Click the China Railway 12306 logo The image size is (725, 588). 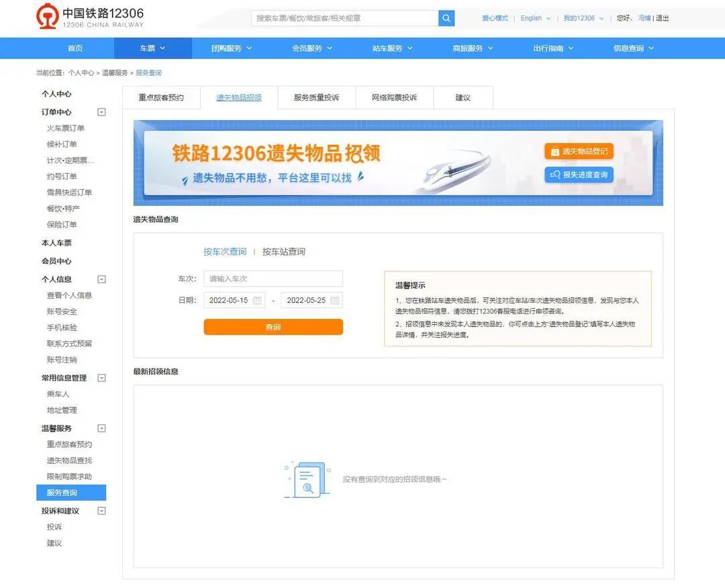coord(90,17)
